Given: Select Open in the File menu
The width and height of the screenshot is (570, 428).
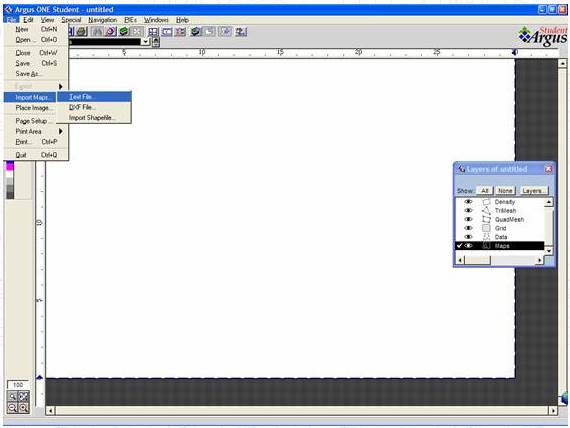Looking at the screenshot, I should [x=36, y=40].
